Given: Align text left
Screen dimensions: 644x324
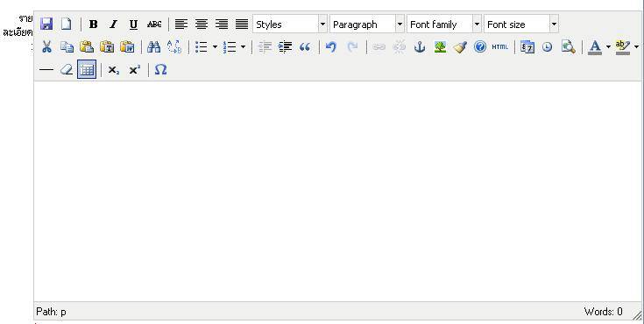Looking at the screenshot, I should pos(181,25).
